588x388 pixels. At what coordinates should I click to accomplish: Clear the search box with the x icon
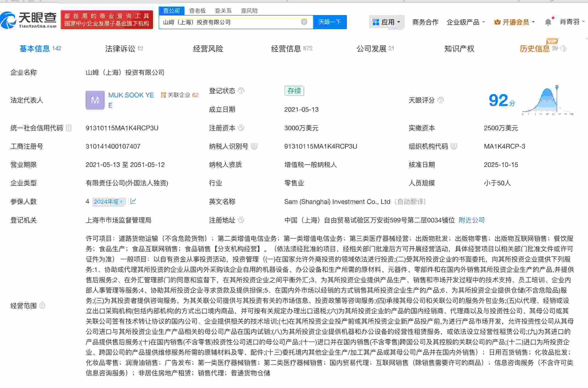point(305,22)
